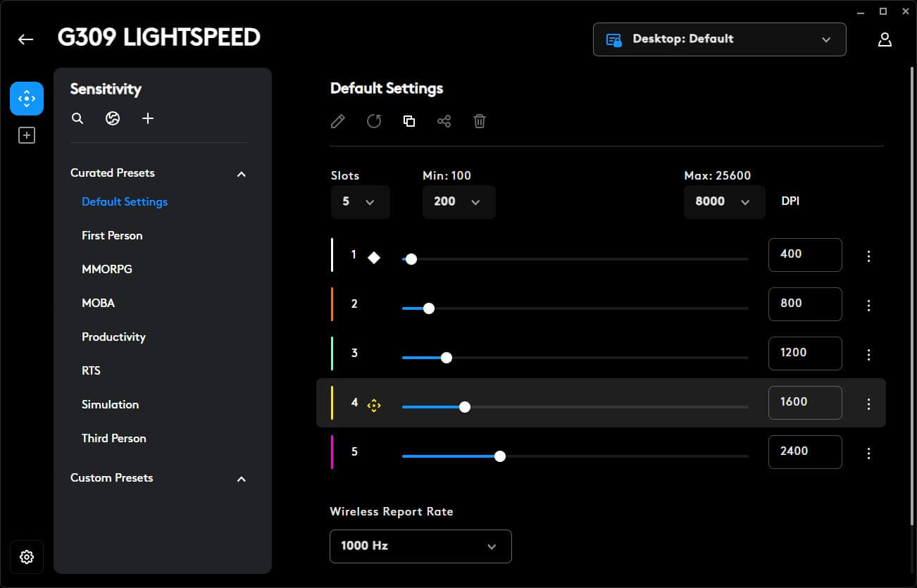
Task: Open the Max DPI 8000 dropdown
Action: 724,202
